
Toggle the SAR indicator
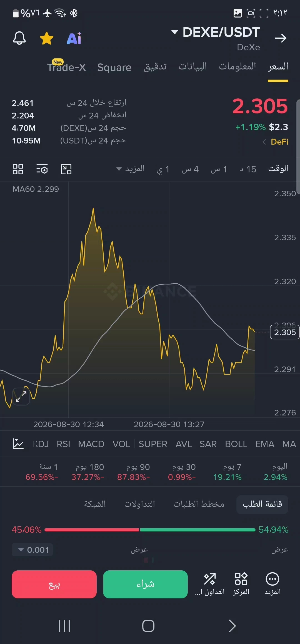pos(208,444)
